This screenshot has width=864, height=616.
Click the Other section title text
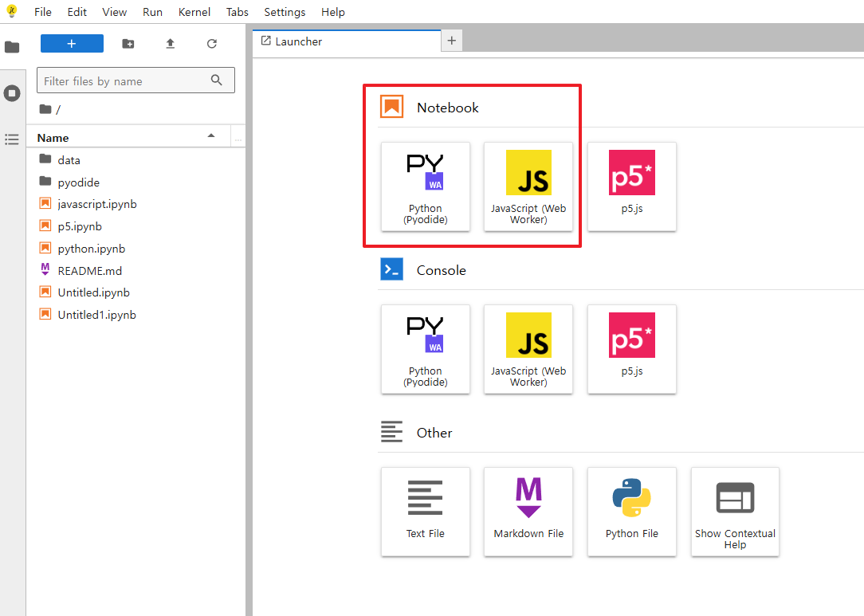(x=434, y=433)
